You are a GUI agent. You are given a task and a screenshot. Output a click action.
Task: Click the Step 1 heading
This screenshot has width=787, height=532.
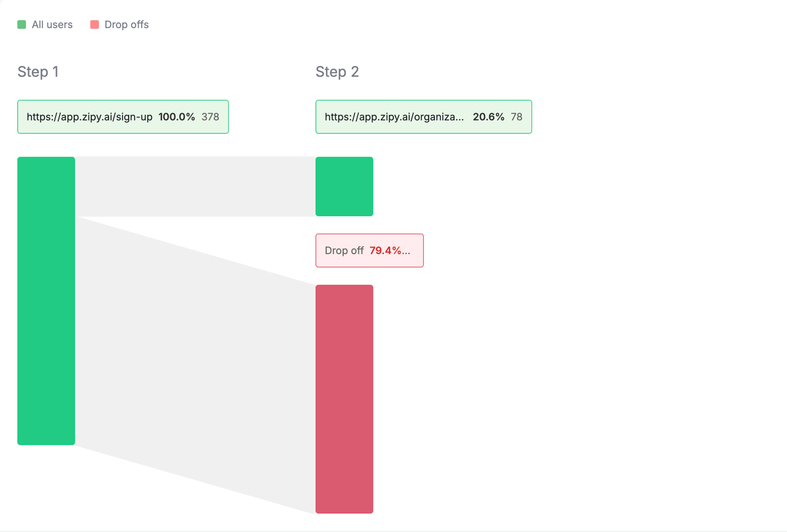click(x=38, y=72)
